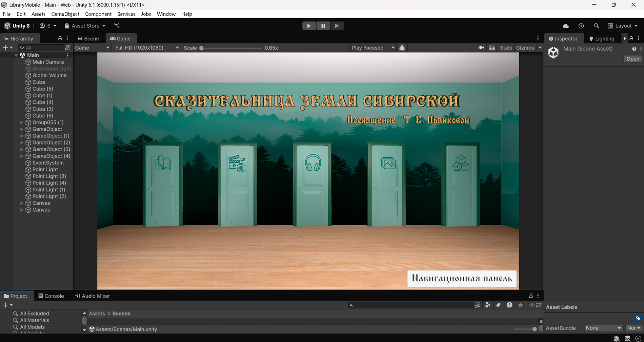
Task: Click the search magnifier in top toolbar
Action: [596, 26]
